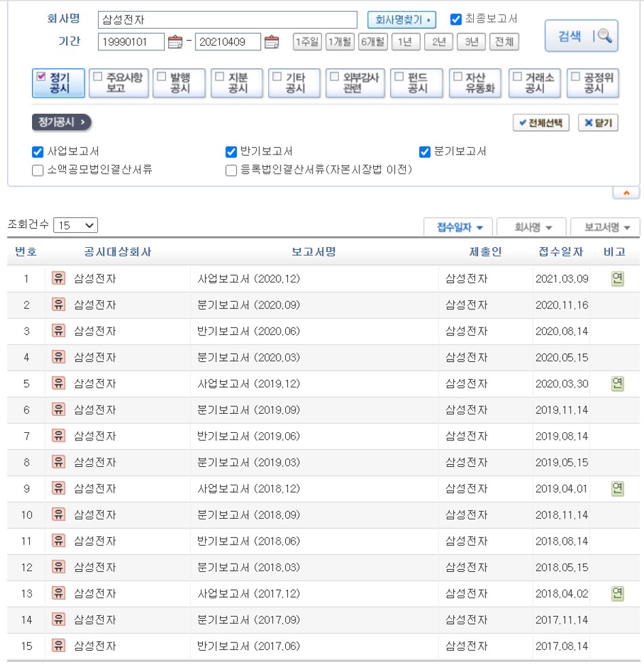
Task: Select the 공정위공시 category tab
Action: point(593,83)
